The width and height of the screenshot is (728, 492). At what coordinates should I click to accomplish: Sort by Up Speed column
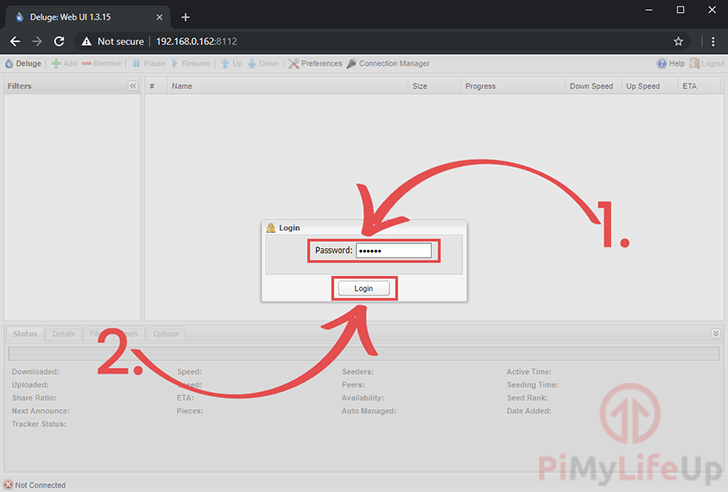click(650, 86)
